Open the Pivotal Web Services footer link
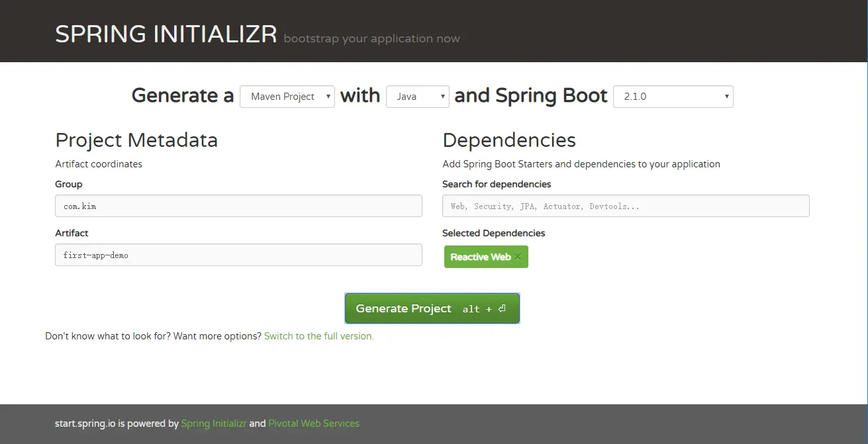Image resolution: width=868 pixels, height=444 pixels. tap(314, 423)
